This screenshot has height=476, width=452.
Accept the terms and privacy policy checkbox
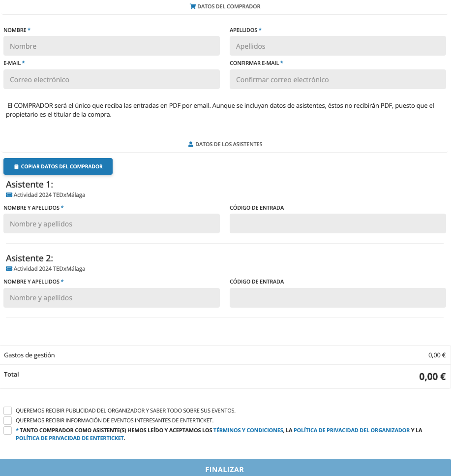pos(8,431)
